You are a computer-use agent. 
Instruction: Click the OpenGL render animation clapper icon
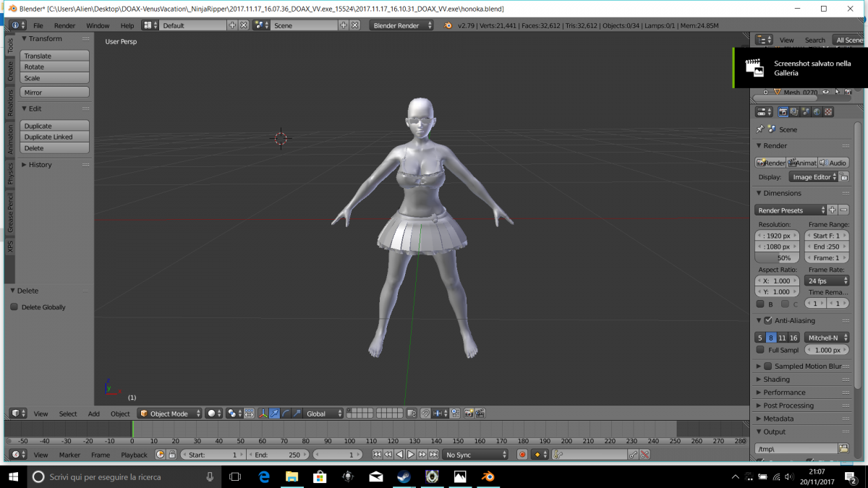click(x=480, y=414)
